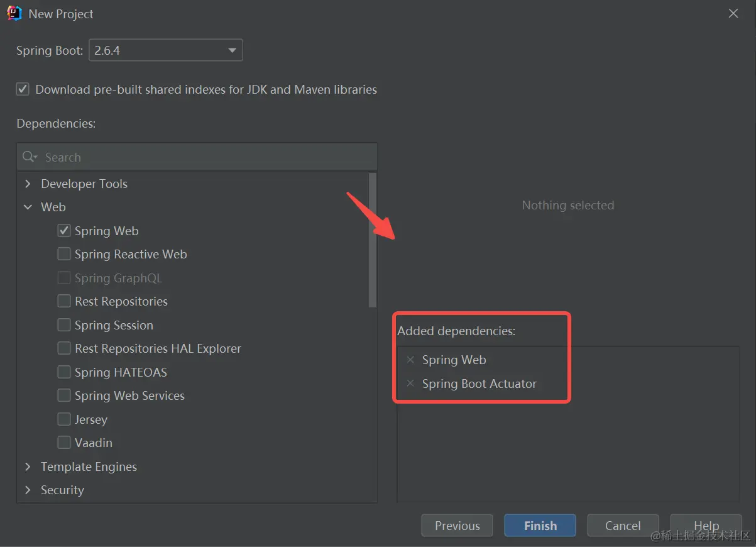Click the Jersey label
756x547 pixels.
tap(91, 419)
